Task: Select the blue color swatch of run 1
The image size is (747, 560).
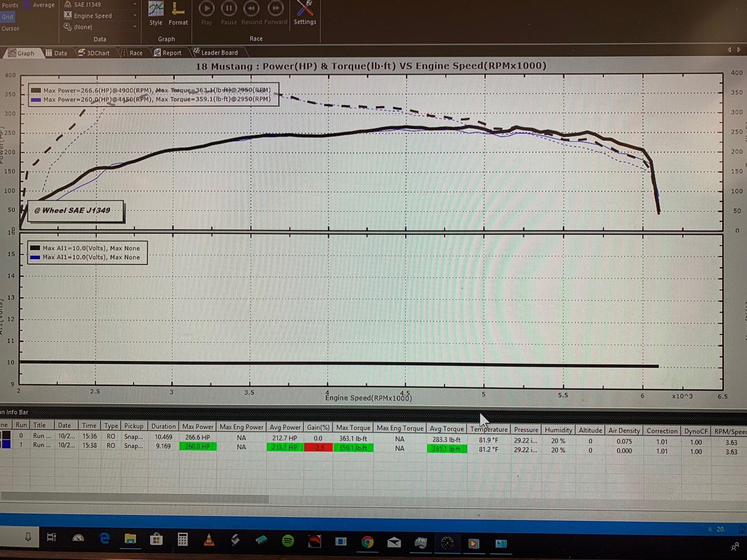Action: point(6,444)
